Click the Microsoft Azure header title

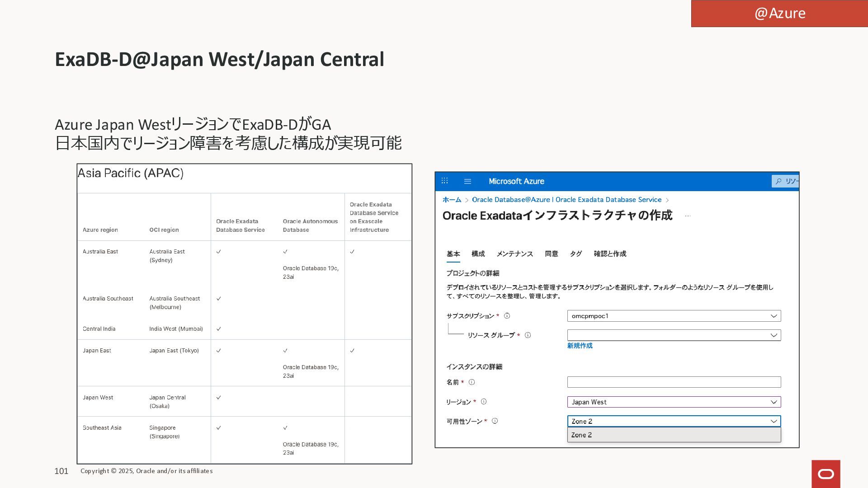(516, 181)
